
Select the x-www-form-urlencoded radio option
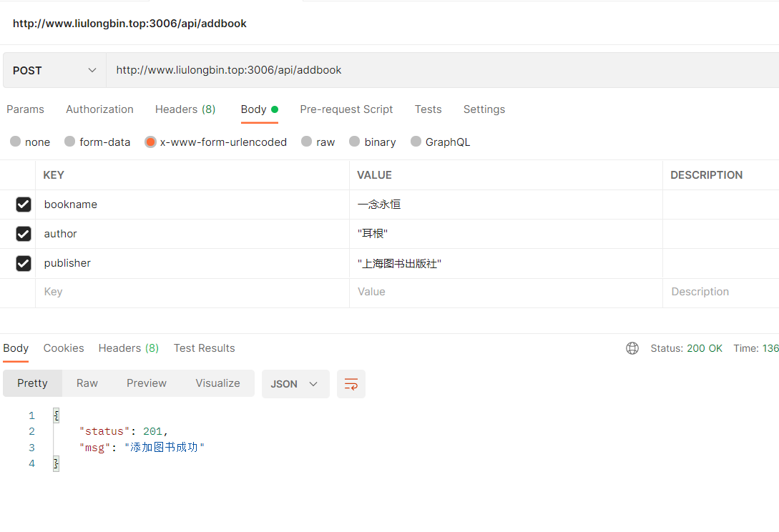[150, 142]
